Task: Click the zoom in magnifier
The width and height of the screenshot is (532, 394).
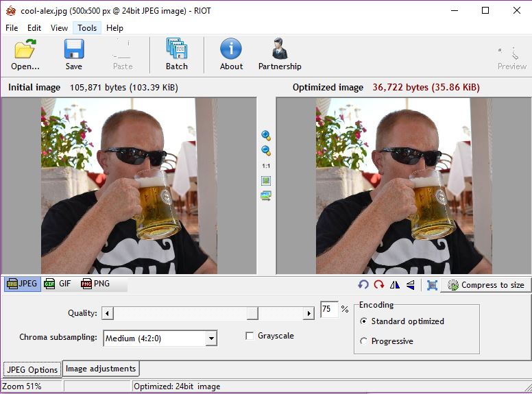Action: point(266,136)
